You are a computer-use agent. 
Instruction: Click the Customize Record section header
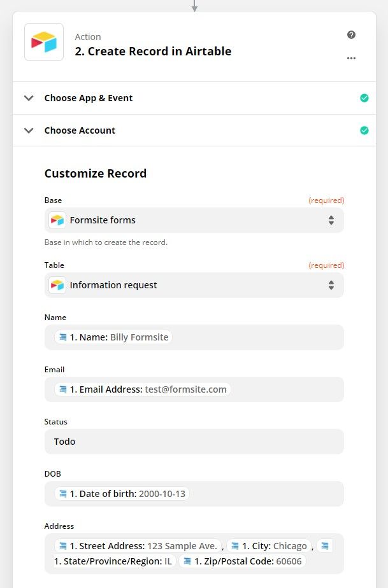pyautogui.click(x=95, y=173)
